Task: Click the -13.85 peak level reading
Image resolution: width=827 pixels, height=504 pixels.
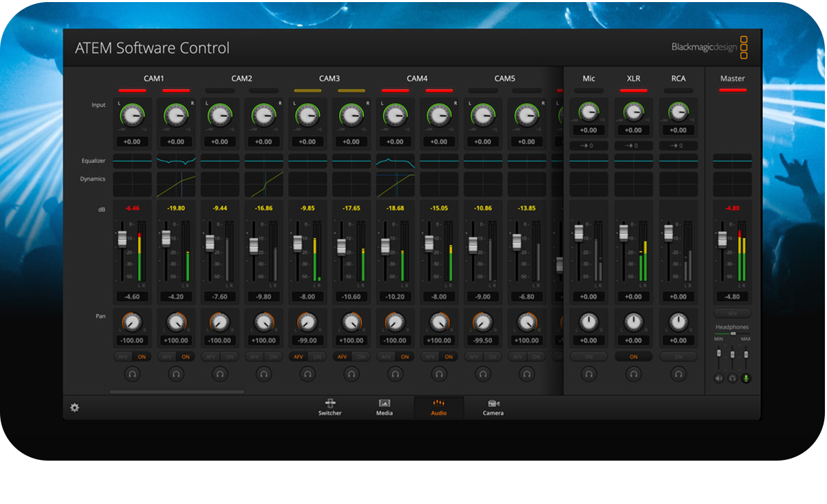Action: pos(527,207)
